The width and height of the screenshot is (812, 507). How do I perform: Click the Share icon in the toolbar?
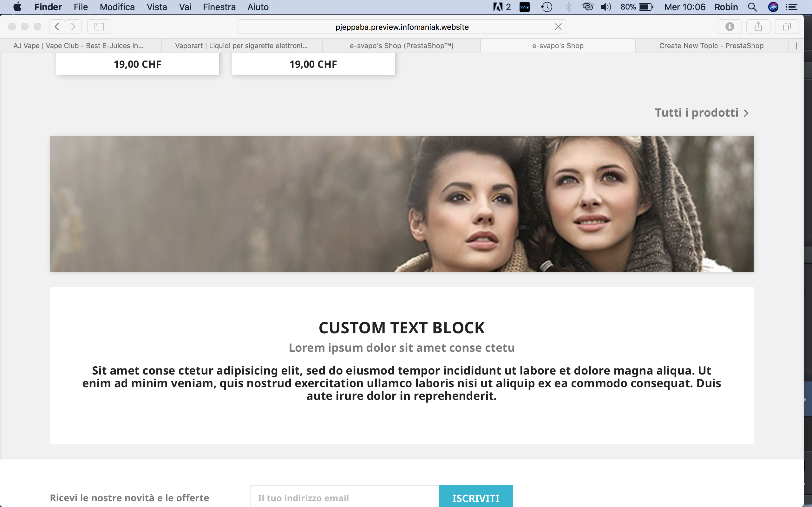(x=758, y=27)
